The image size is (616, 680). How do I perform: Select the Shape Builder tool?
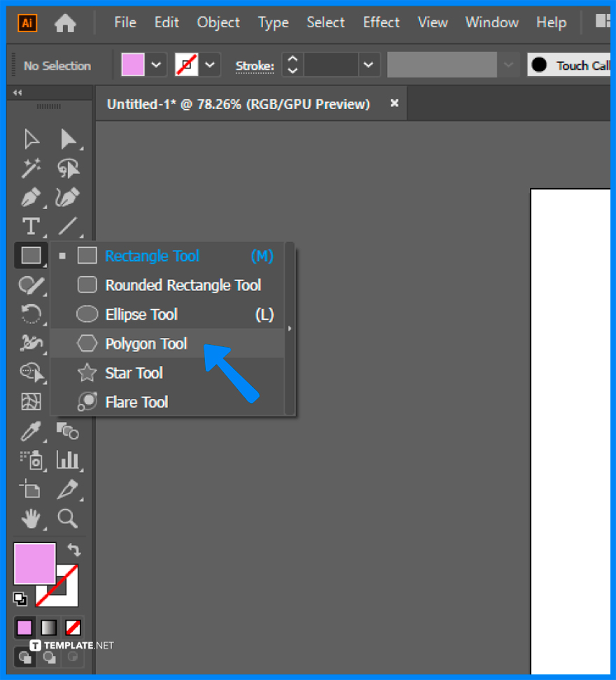[x=31, y=285]
